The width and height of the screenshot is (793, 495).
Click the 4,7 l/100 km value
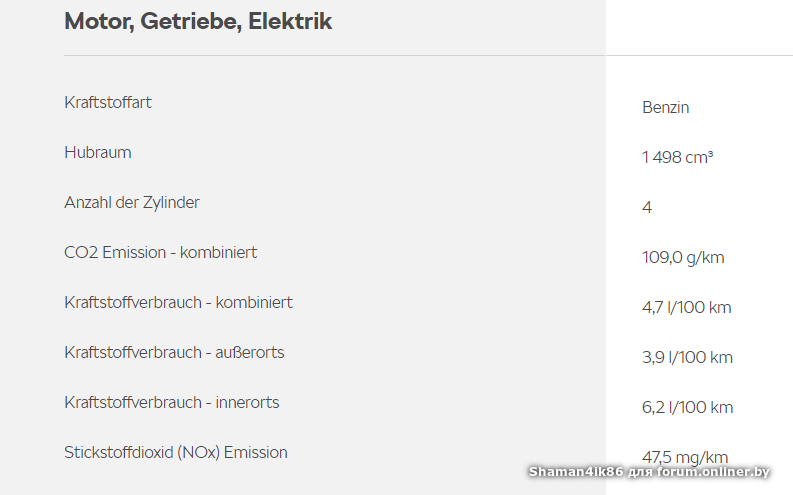(686, 308)
